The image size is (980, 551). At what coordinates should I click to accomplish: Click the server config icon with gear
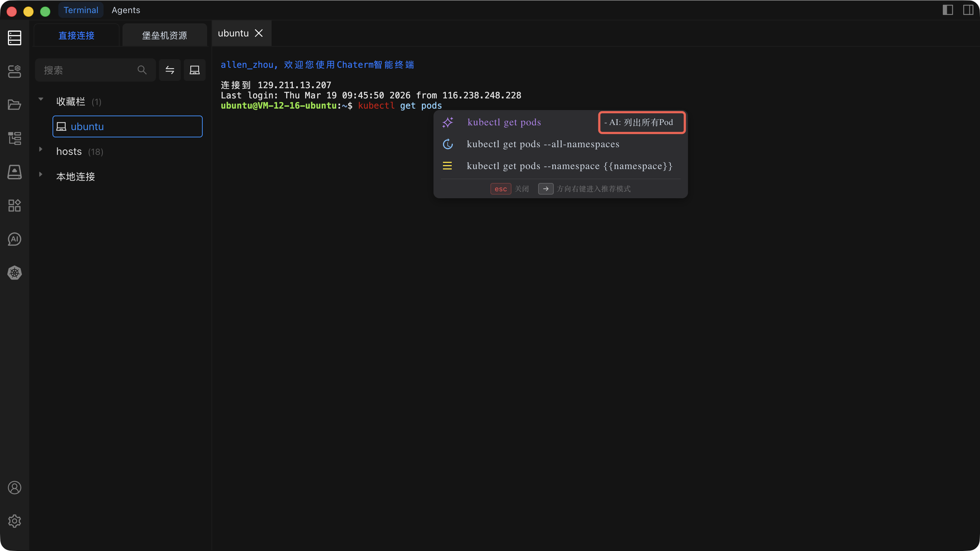coord(15,71)
